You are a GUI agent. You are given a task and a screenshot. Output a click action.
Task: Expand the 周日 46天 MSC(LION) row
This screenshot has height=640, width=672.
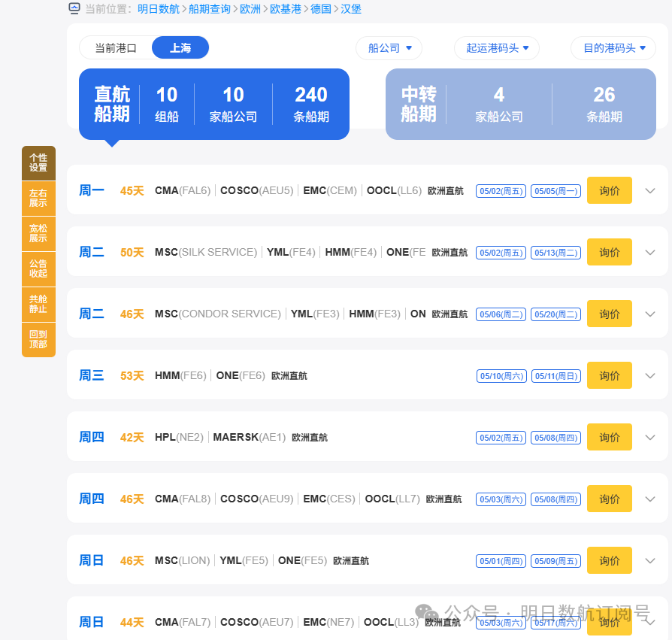[x=650, y=561]
